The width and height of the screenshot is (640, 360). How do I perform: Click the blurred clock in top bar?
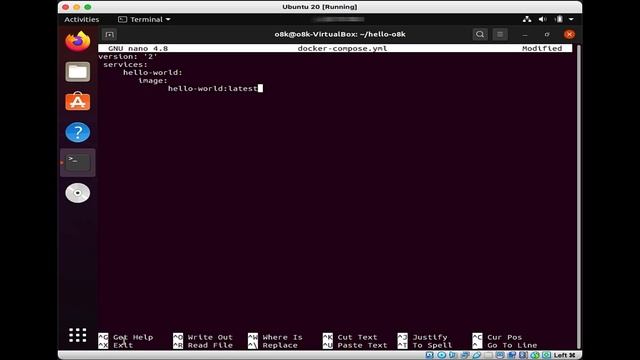(339, 19)
